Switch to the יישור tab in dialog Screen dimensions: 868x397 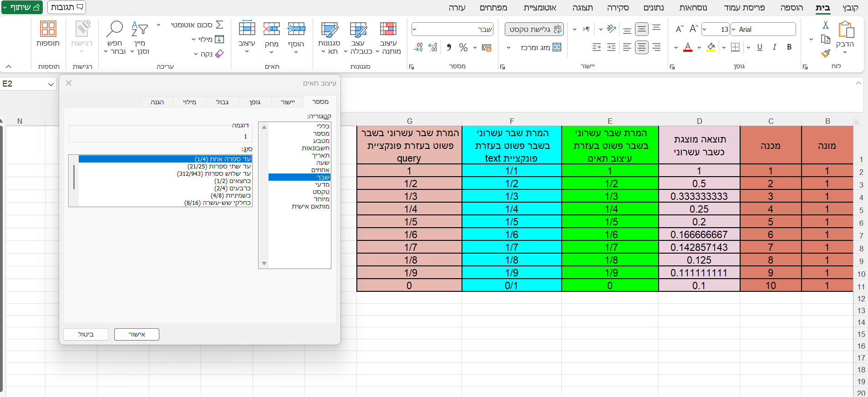pos(288,102)
